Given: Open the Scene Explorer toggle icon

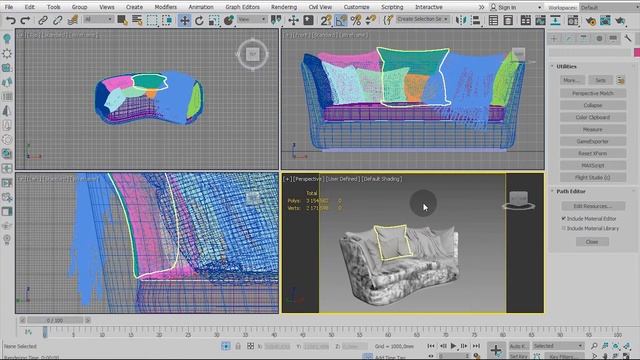Looking at the screenshot, I should coord(493,20).
